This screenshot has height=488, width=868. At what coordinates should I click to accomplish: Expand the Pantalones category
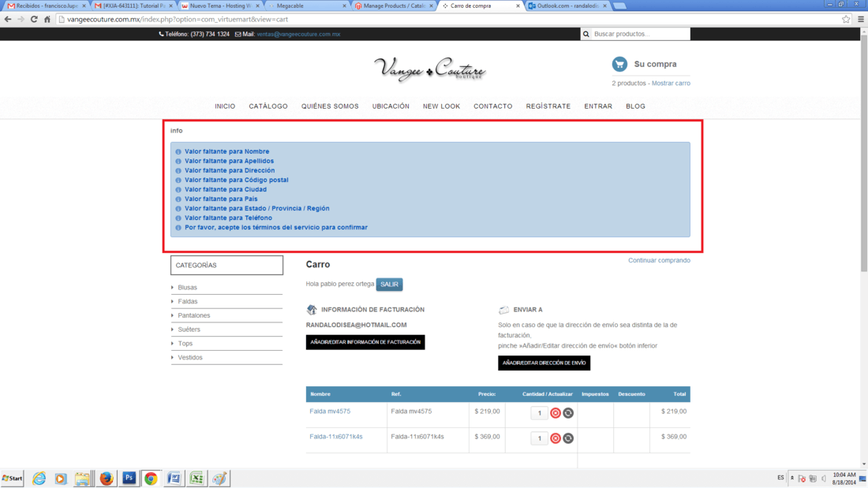[194, 315]
